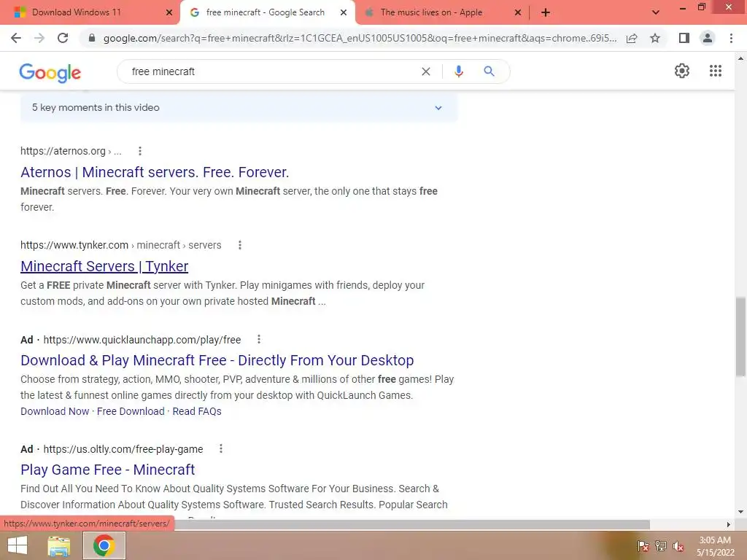The height and width of the screenshot is (560, 747).
Task: Open options for us.oltly.com ad
Action: click(x=220, y=448)
